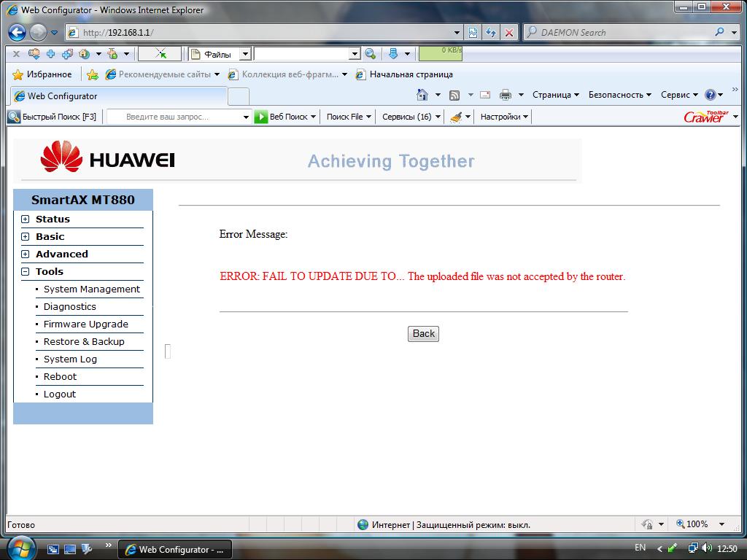Refresh the page with refresh icon
The image size is (747, 560).
(x=491, y=32)
